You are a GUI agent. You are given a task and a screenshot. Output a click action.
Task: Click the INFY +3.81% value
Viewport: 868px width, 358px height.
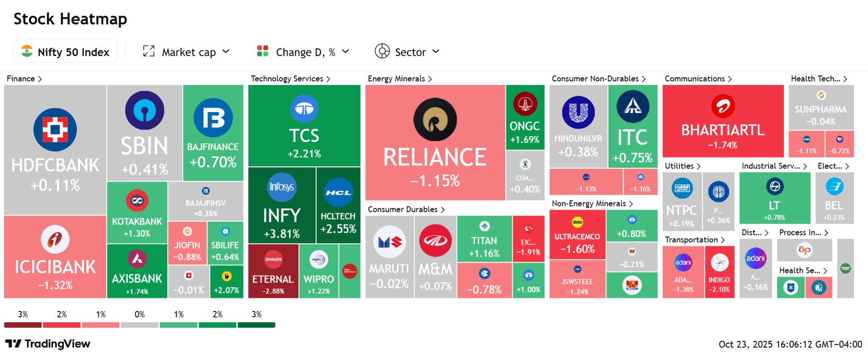point(282,234)
